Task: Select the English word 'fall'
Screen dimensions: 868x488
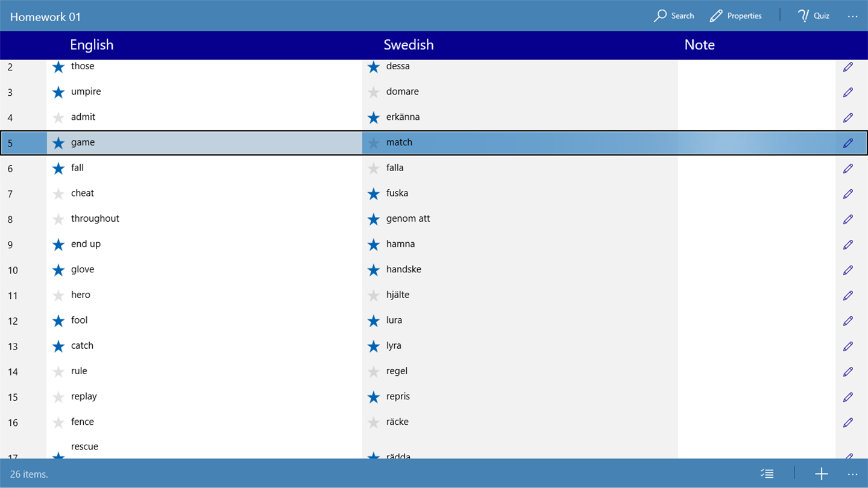Action: click(x=77, y=167)
